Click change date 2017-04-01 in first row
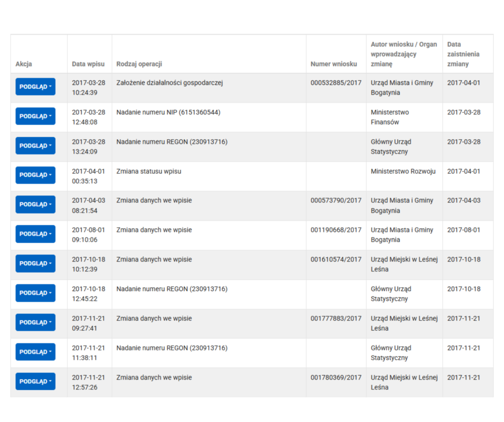Viewport: 504px width, 422px height. [x=464, y=83]
